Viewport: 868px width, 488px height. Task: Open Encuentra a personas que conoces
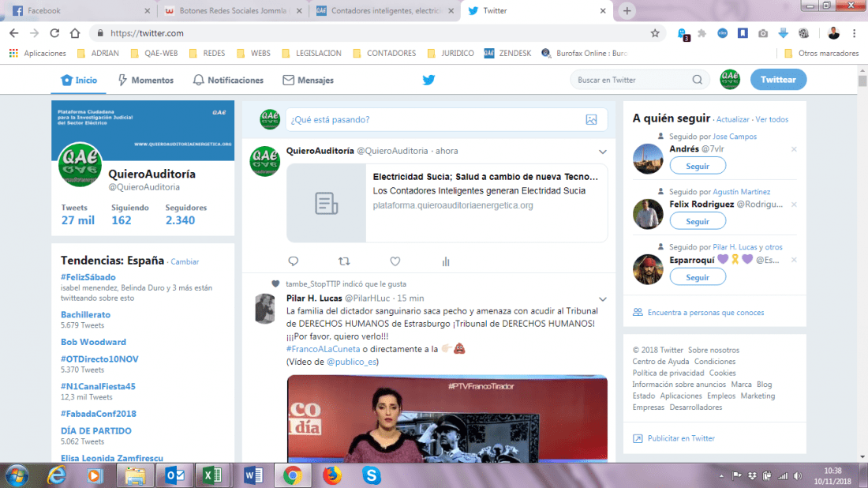[x=705, y=313]
